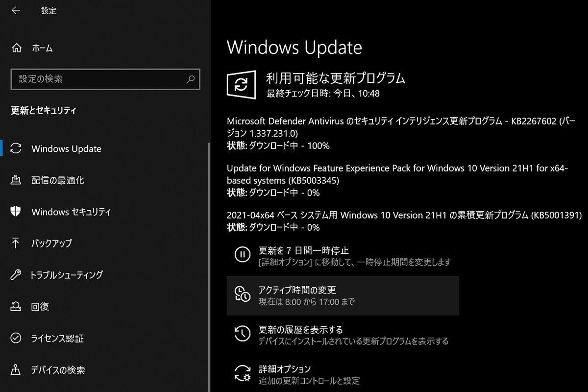Click the large update status refresh icon
588x392 pixels.
point(241,85)
